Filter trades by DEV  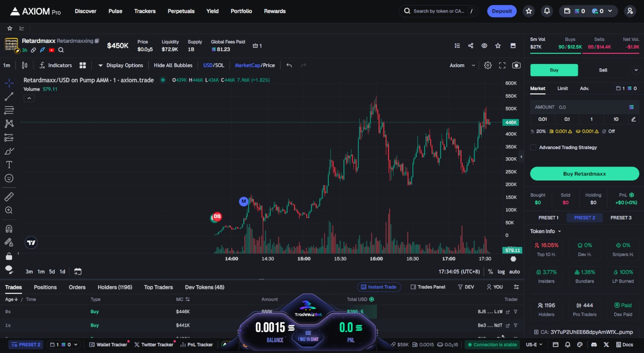[x=466, y=287]
